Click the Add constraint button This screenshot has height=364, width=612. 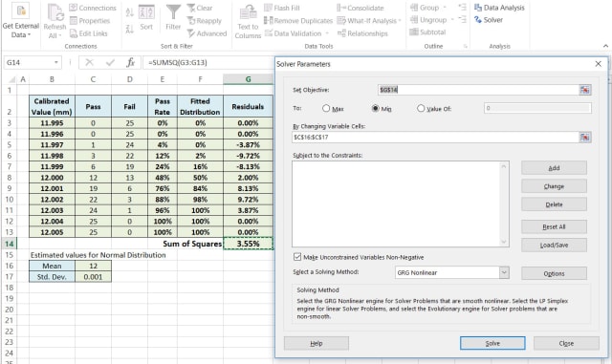click(554, 168)
